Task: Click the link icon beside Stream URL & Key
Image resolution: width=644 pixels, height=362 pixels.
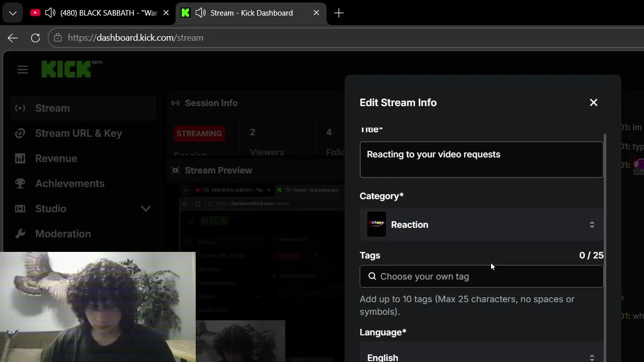Action: (20, 133)
